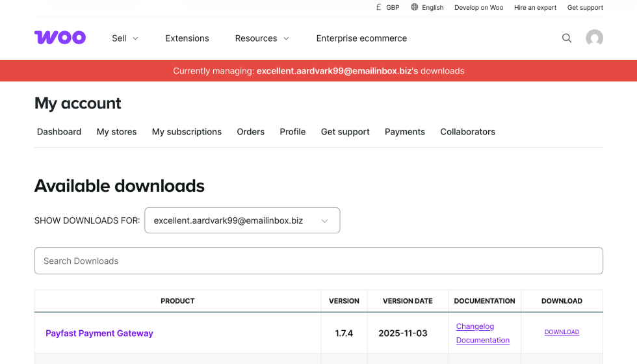Open Hire an expert link
The width and height of the screenshot is (637, 364).
(x=535, y=8)
